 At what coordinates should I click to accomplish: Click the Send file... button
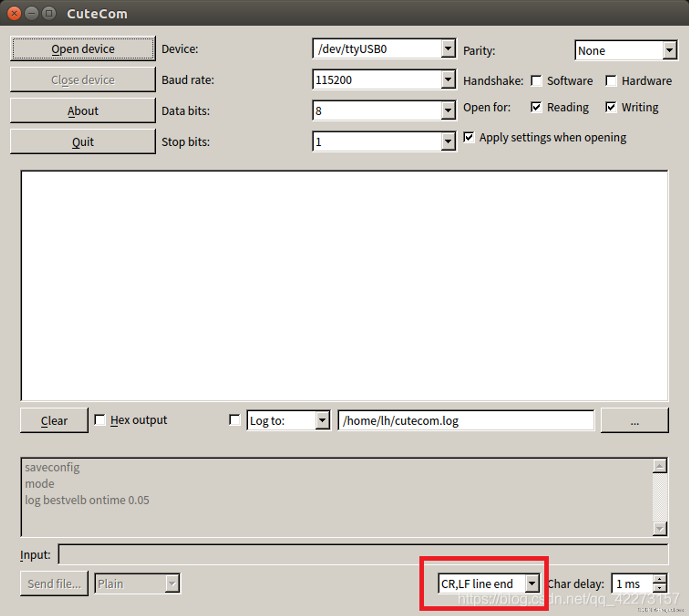(54, 584)
